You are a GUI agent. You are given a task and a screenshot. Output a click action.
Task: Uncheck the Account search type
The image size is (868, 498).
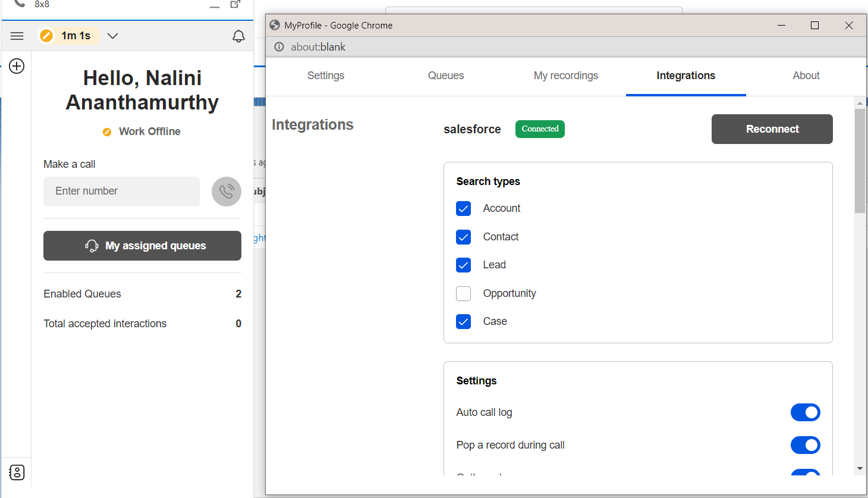click(463, 208)
